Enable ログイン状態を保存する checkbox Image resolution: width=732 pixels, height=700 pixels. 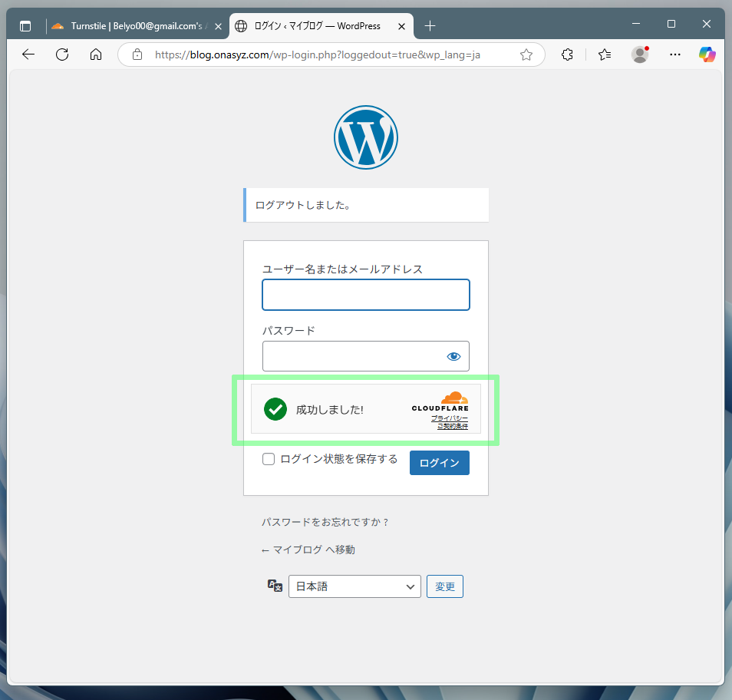[x=269, y=459]
